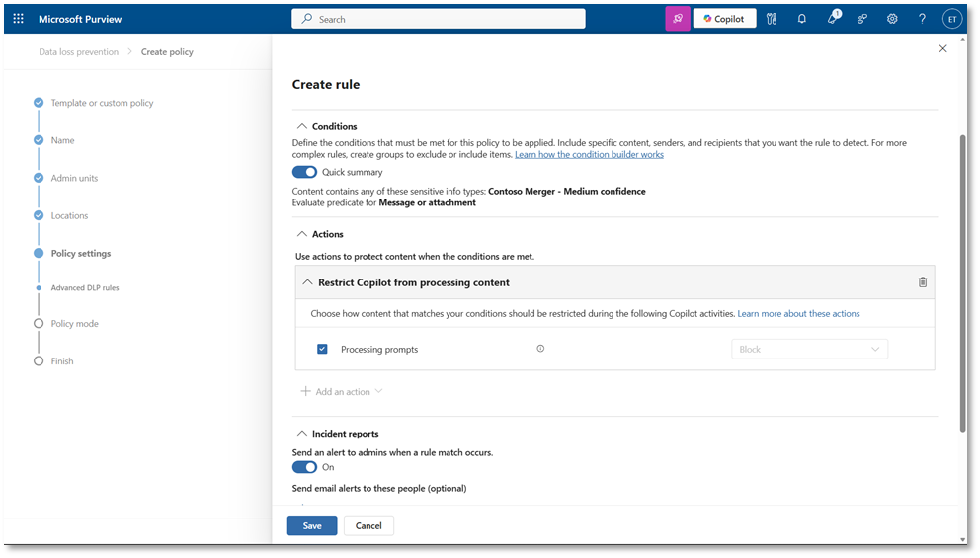
Task: Go to the Locations step
Action: pos(69,215)
